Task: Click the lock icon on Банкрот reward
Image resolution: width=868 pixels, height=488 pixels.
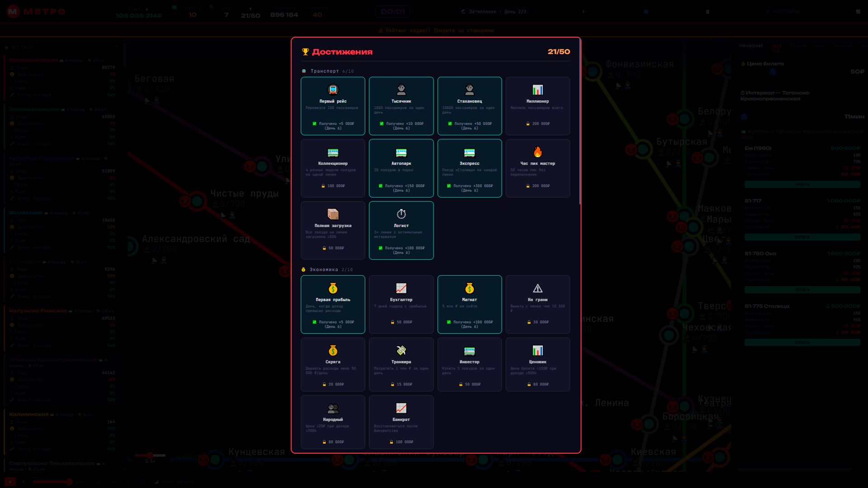Action: (391, 442)
